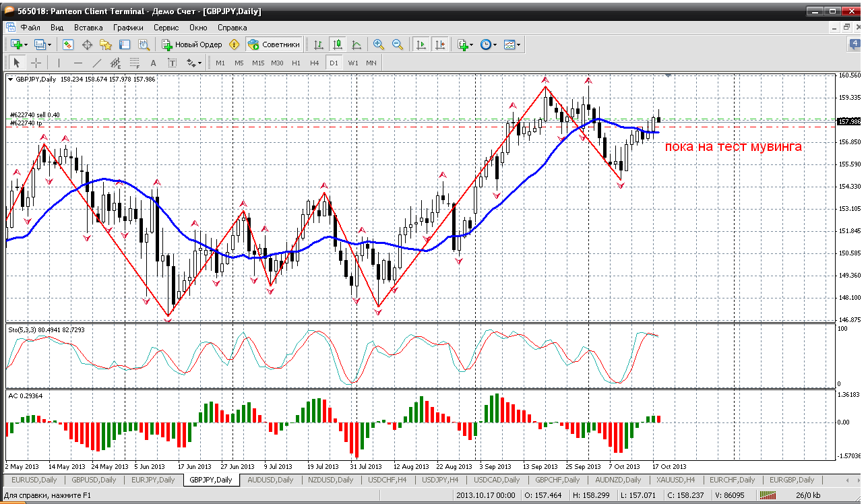Image resolution: width=868 pixels, height=504 pixels.
Task: Open the Navigator panel star-folder icon
Action: (106, 44)
